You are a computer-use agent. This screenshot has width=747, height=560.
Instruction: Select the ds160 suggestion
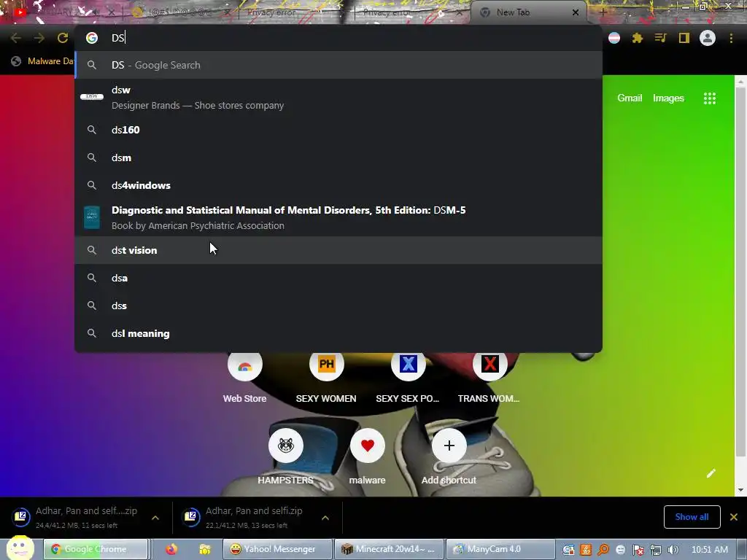pos(338,130)
